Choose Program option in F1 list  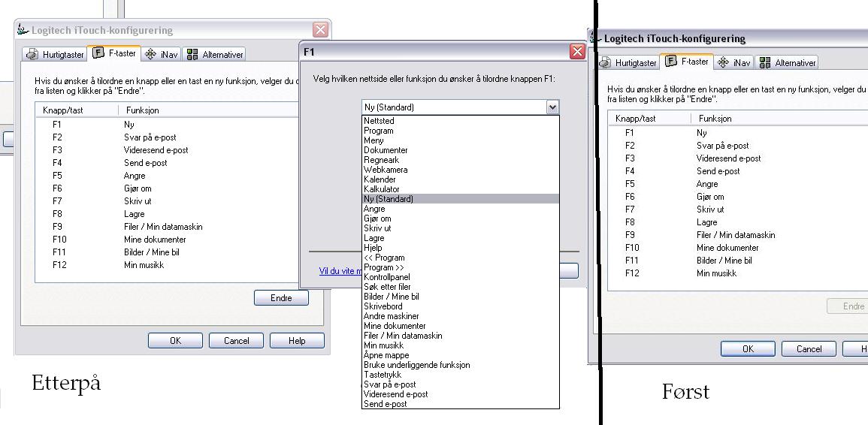coord(460,131)
